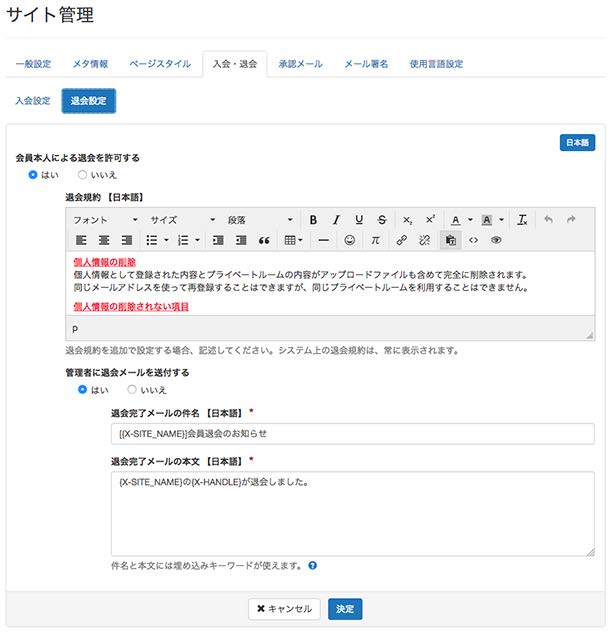Open the フォント dropdown
The width and height of the screenshot is (610, 632).
click(105, 220)
